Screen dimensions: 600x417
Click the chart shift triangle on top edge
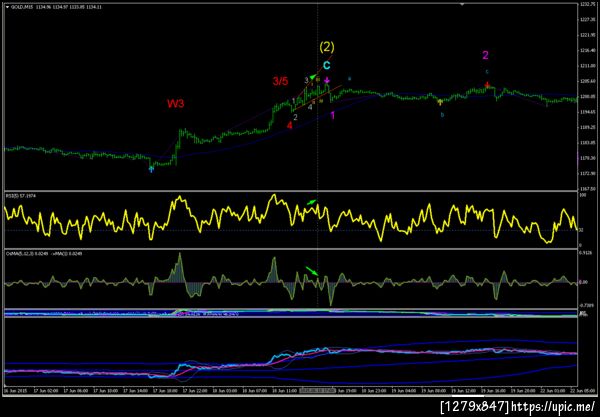[462, 5]
